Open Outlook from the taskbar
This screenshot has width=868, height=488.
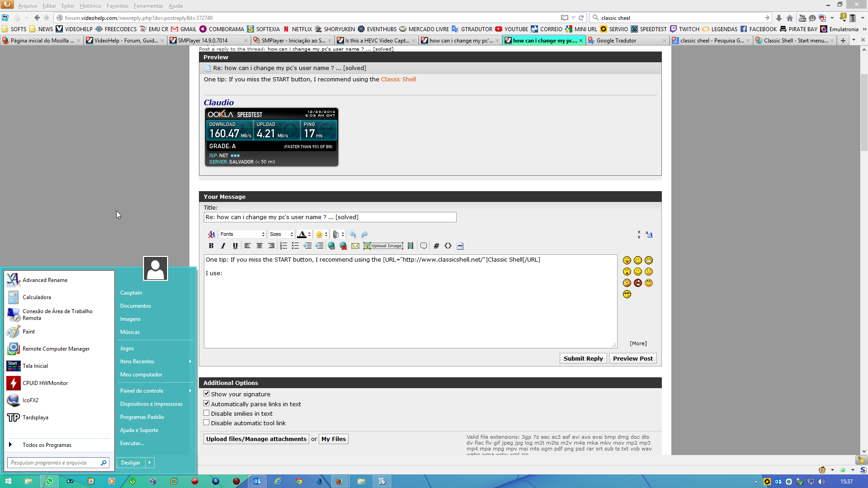pyautogui.click(x=257, y=481)
